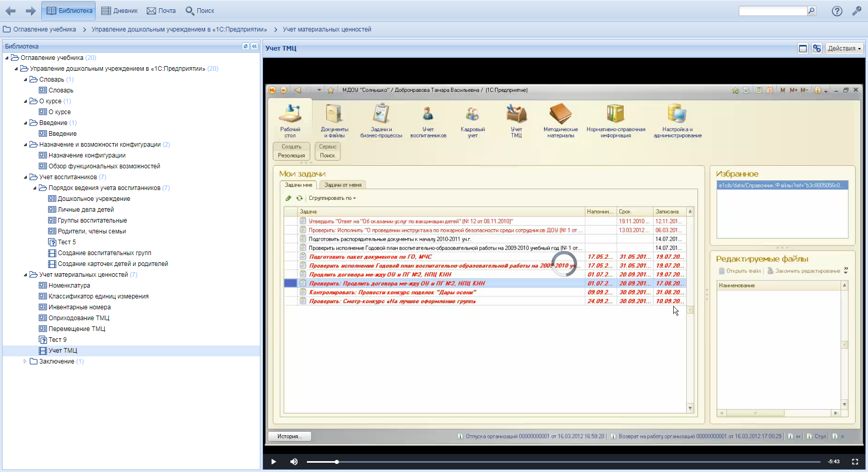Open Оприходование ТМЦ page
This screenshot has width=868, height=472.
79,318
